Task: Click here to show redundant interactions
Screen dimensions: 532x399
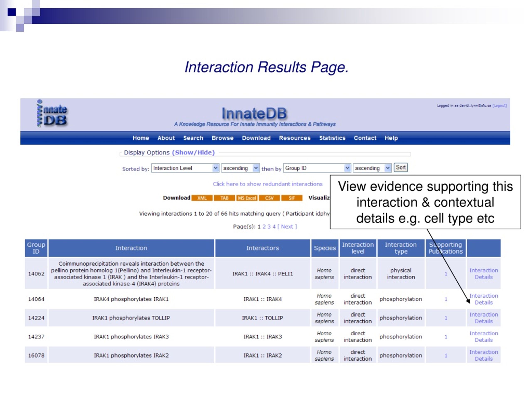Action: point(267,184)
